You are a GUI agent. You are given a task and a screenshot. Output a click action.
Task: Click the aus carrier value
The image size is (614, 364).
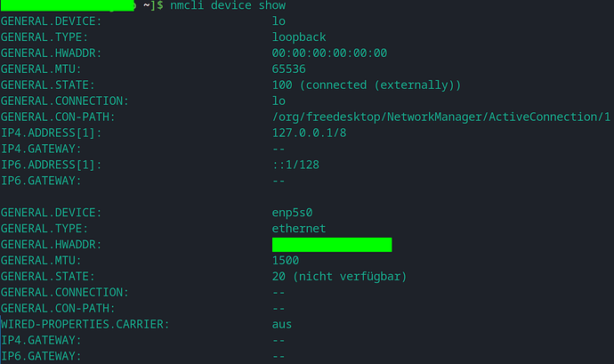click(x=282, y=325)
